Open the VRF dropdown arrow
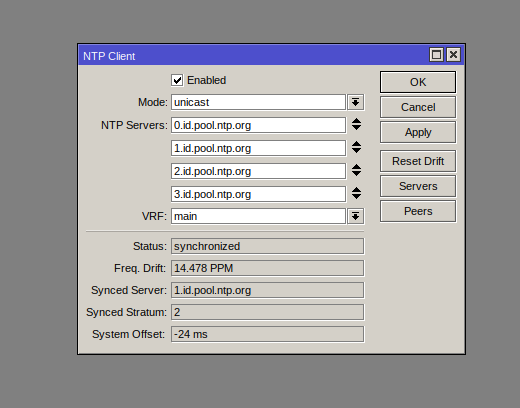The image size is (520, 408). tap(356, 216)
